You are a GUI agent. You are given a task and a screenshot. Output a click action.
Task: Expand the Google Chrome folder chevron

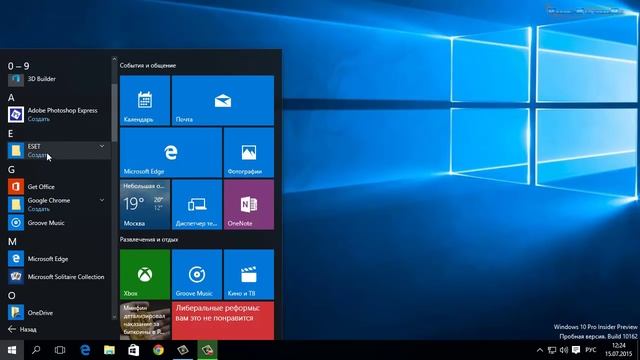click(102, 200)
